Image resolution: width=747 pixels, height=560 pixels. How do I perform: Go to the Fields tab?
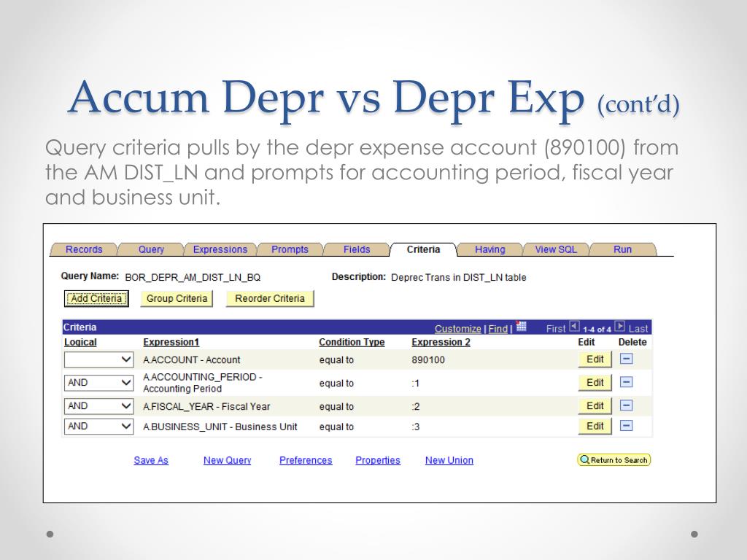click(x=356, y=249)
